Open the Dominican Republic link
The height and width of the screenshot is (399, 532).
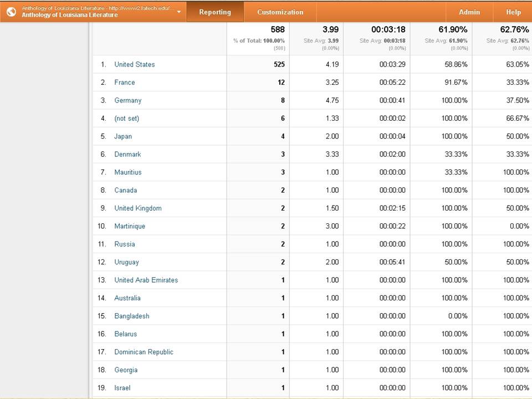pyautogui.click(x=144, y=352)
